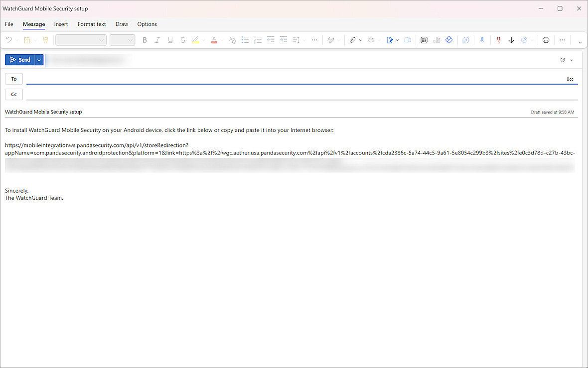Open the font color picker

point(214,40)
